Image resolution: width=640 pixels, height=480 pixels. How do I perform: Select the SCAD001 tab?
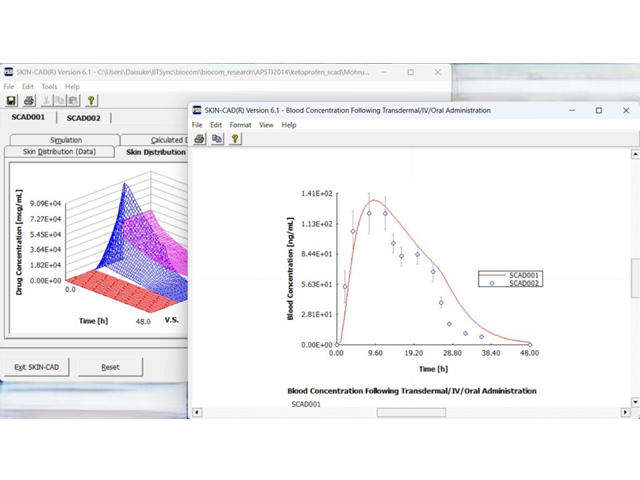tap(28, 118)
